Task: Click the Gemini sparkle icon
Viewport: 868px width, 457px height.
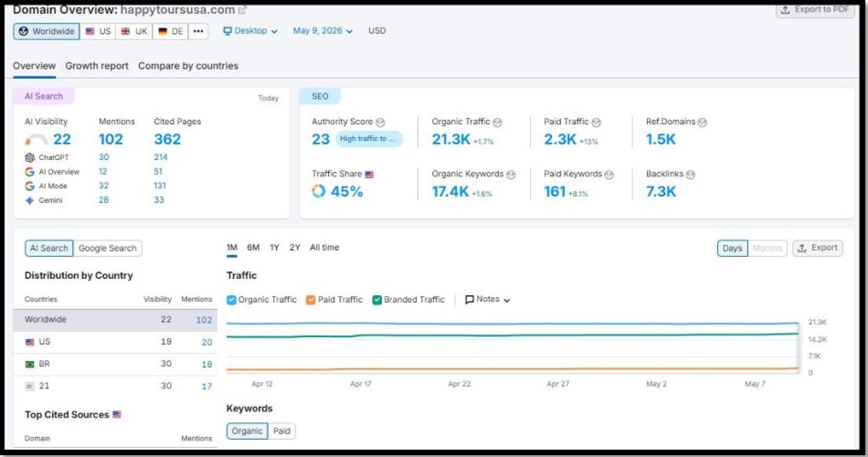Action: [30, 200]
